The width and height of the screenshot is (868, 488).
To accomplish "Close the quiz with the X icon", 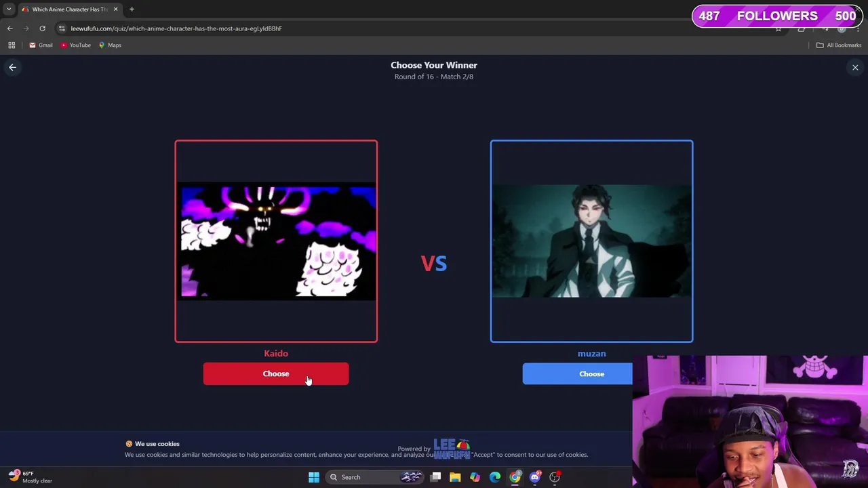I will pos(855,67).
